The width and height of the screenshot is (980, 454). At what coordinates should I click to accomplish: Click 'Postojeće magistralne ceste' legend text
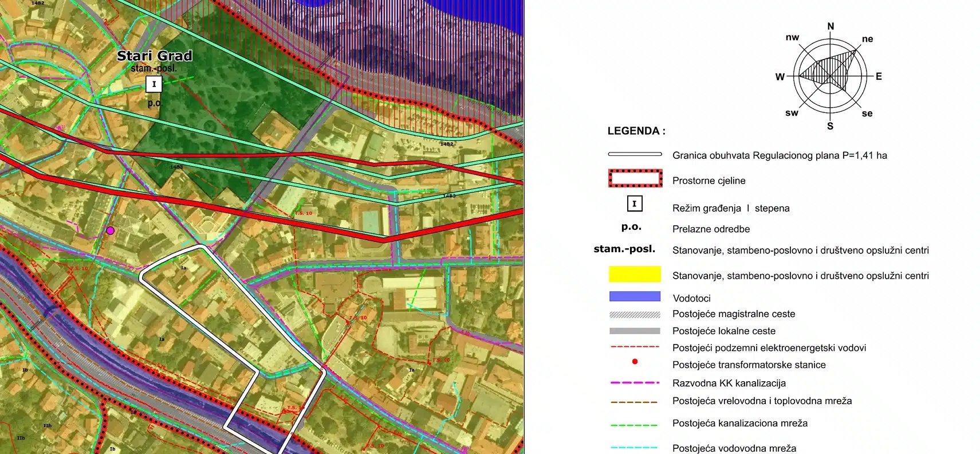point(734,314)
